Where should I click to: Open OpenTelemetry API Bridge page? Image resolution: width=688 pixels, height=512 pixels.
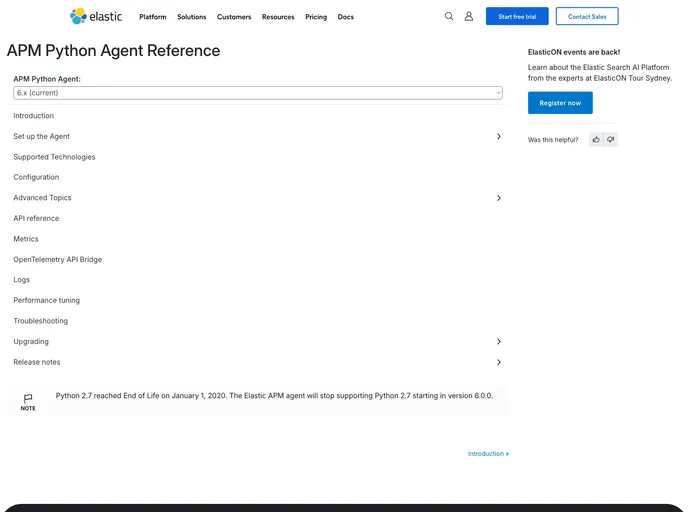pyautogui.click(x=57, y=260)
